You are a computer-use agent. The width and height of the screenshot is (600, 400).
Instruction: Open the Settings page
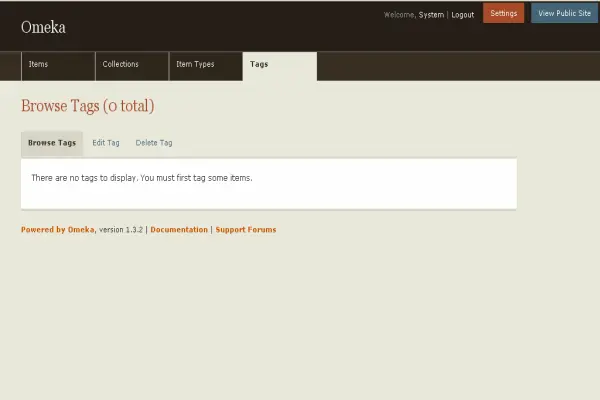pos(503,13)
